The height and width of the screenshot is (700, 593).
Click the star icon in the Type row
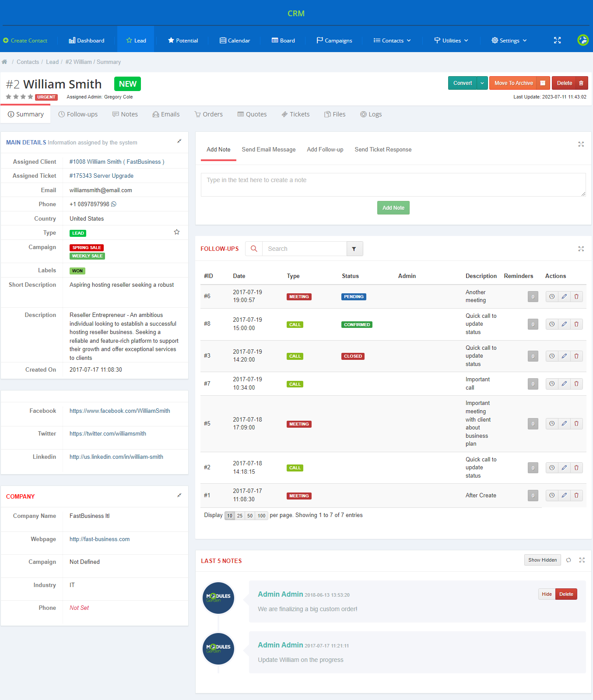[x=177, y=232]
